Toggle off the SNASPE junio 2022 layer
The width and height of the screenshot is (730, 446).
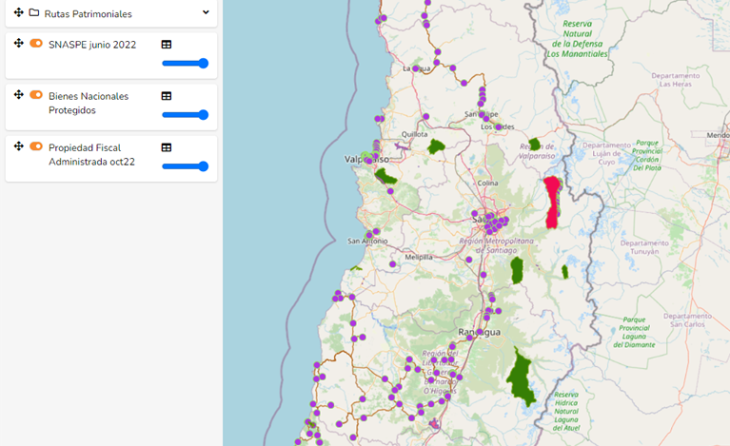[36, 44]
